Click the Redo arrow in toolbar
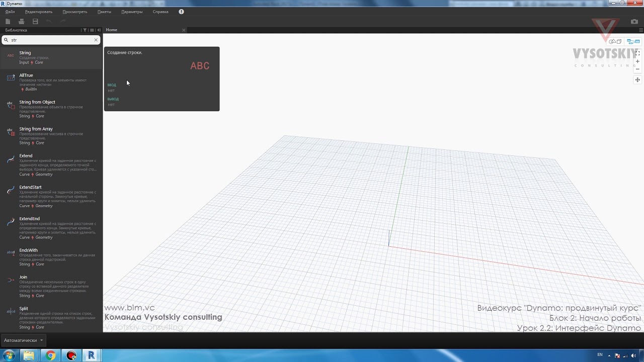Viewport: 644px width, 362px height. coord(63,22)
